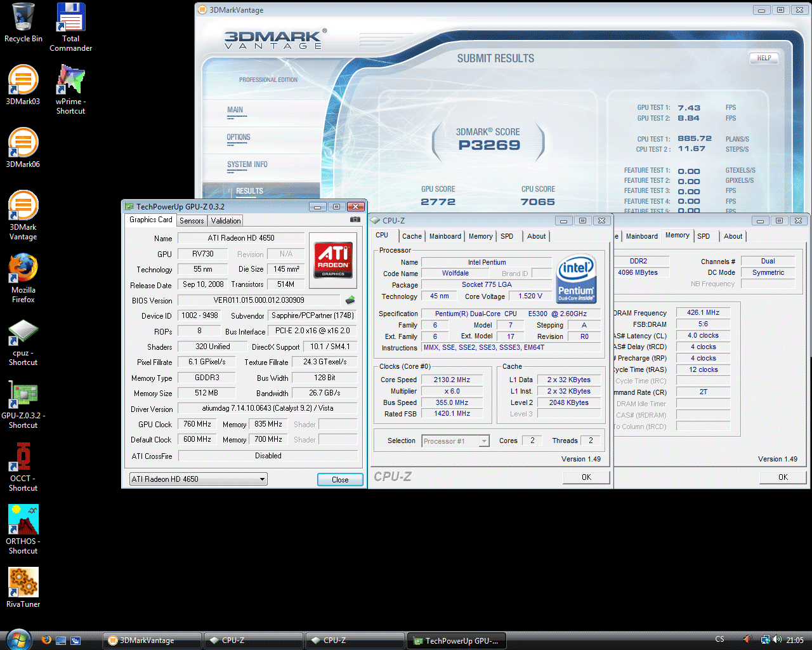Open SYSTEM INFO in 3DMark Vantage
Screen dimensions: 812x650
[247, 165]
